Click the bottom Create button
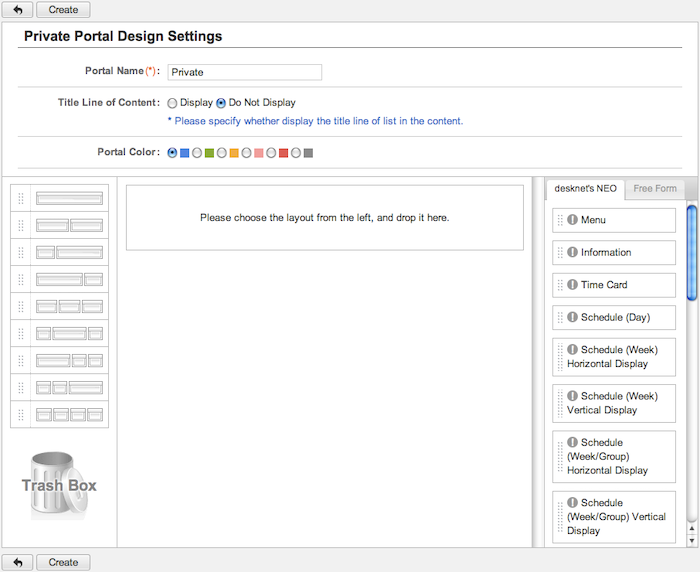Screen dimensions: 700x572 [x=63, y=562]
